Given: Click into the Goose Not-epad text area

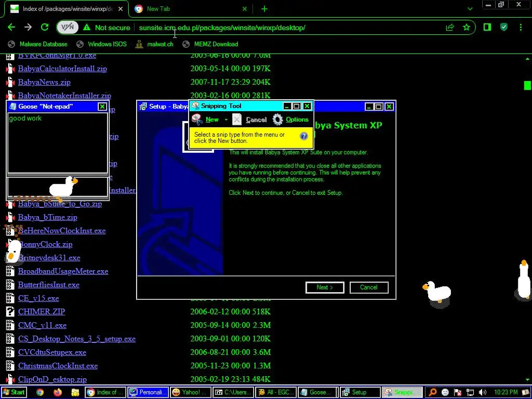Looking at the screenshot, I should (57, 142).
